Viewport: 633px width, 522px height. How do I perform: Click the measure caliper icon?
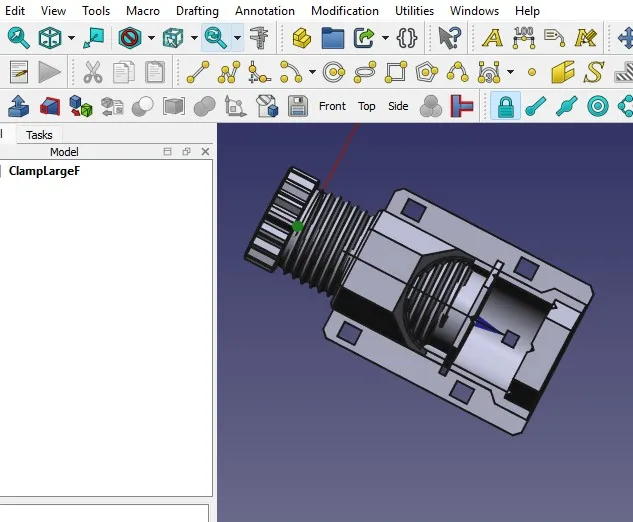point(259,38)
